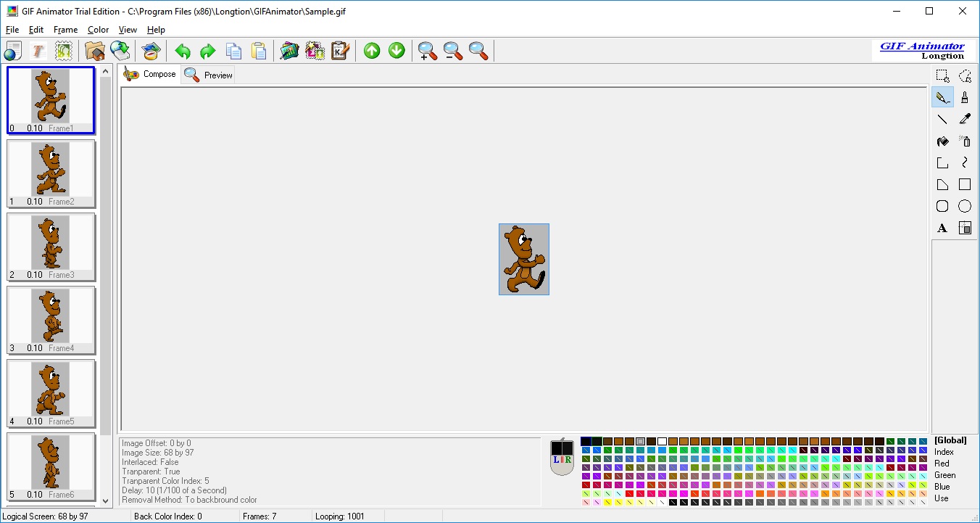Select the Ellipse shape tool
The image size is (980, 523).
click(x=965, y=206)
